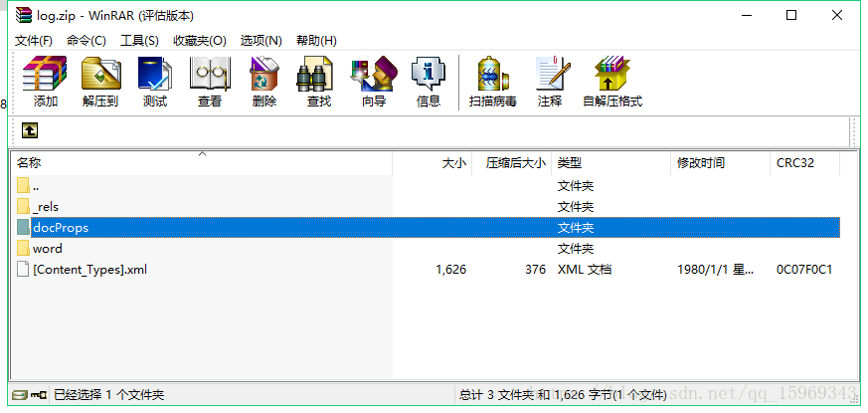868x413 pixels.
Task: Click status text 已经选择 1 个文件夹
Action: tap(108, 395)
